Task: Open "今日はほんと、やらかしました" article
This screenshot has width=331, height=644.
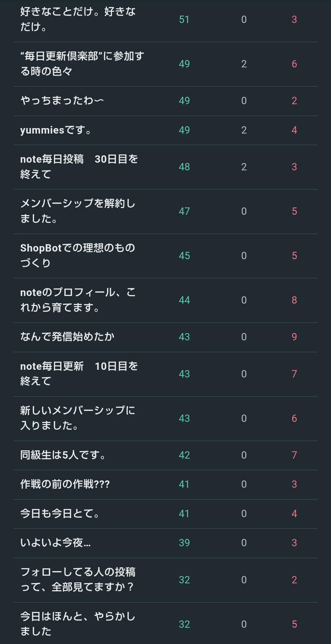Action: pos(78,624)
